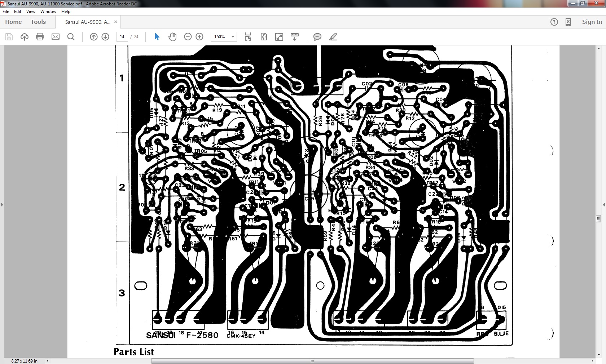606x364 pixels.
Task: Click the Sign In link
Action: coord(592,22)
